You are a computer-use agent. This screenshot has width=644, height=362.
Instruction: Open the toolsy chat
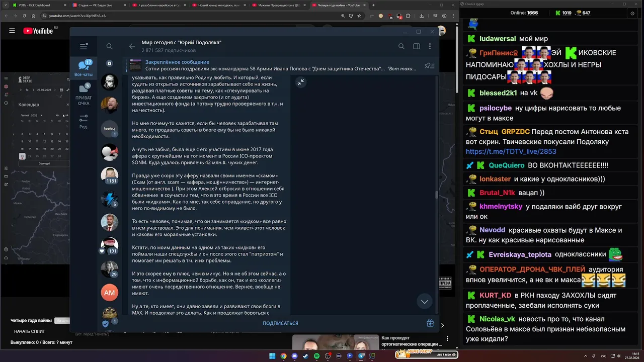110,129
